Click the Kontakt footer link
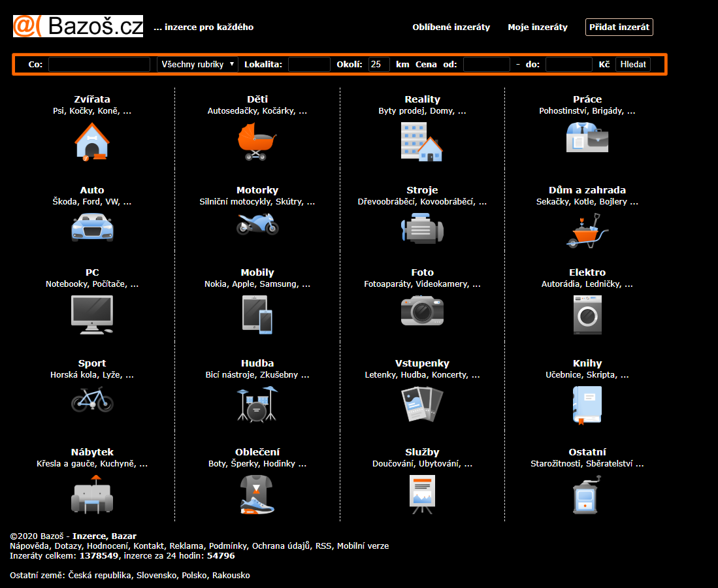This screenshot has width=718, height=588. 148,546
